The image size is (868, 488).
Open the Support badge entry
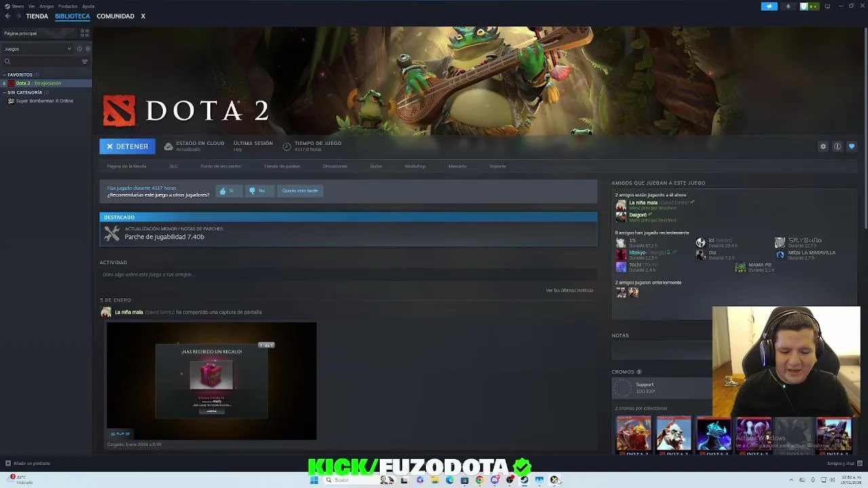coord(662,388)
